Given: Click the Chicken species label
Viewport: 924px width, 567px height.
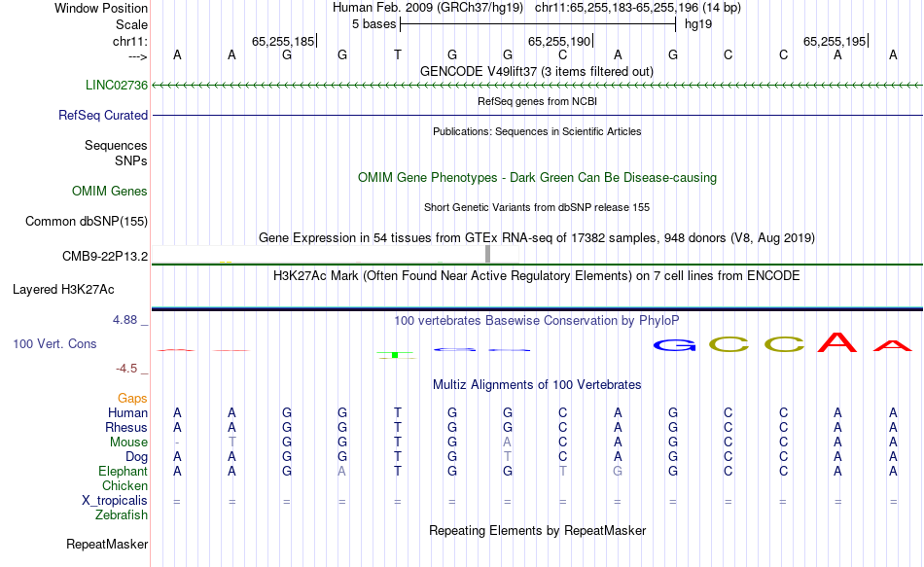Looking at the screenshot, I should 124,485.
